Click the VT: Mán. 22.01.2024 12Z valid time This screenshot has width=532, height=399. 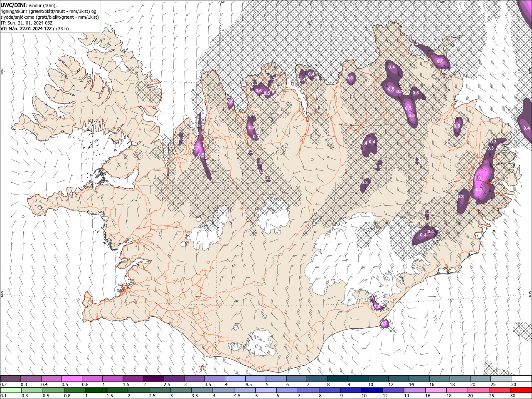click(x=26, y=29)
